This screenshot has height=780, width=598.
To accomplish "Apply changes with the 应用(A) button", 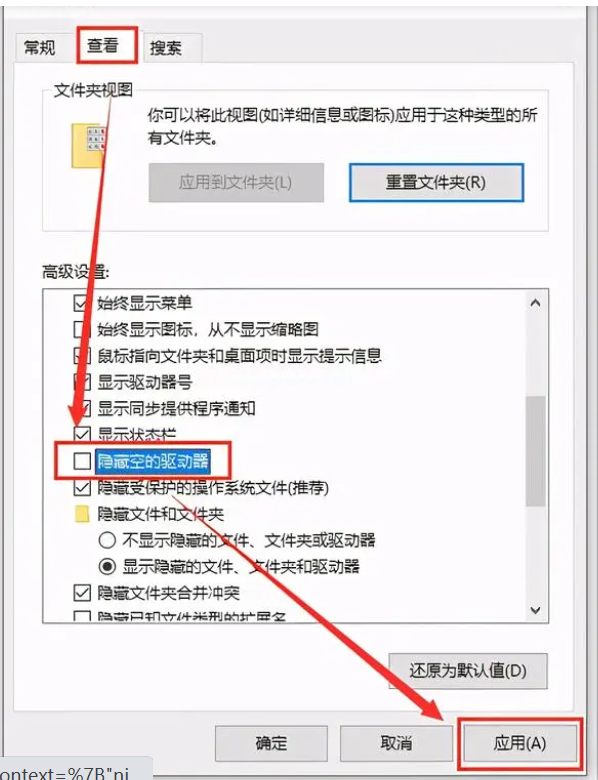I will click(x=520, y=744).
